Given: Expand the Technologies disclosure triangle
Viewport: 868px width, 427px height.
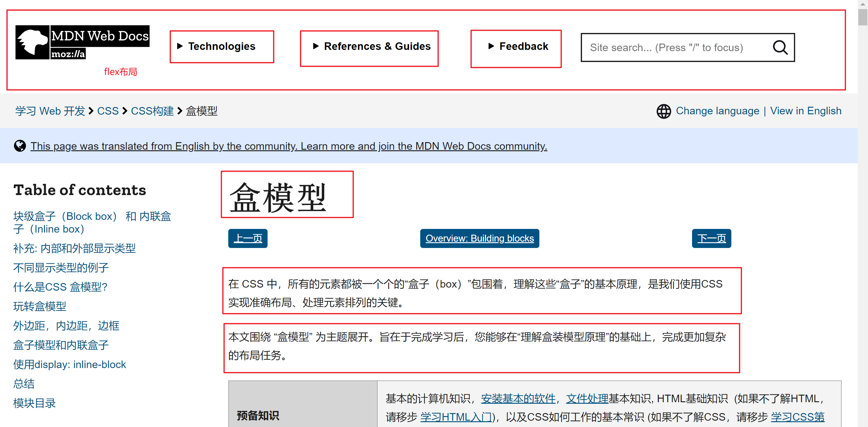Looking at the screenshot, I should tap(180, 47).
